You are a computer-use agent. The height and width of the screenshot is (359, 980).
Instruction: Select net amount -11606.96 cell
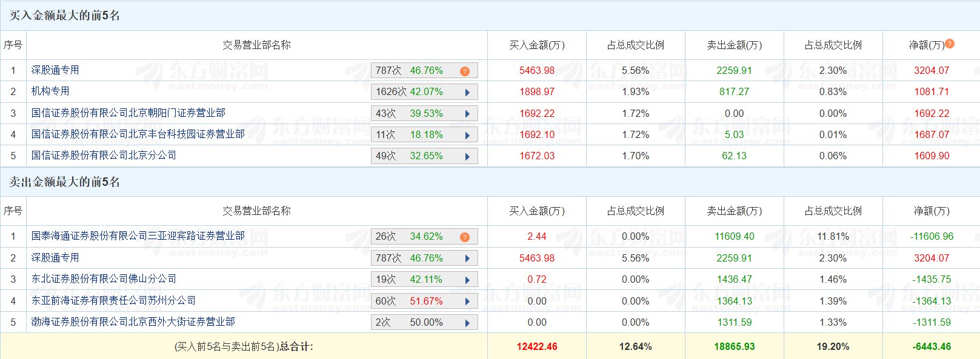[x=932, y=237]
